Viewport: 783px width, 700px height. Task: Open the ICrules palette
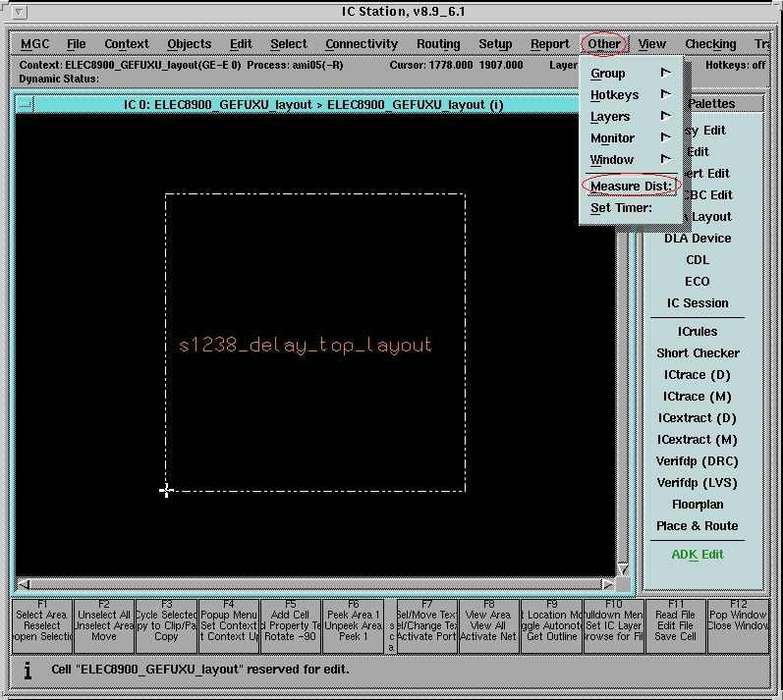tap(698, 332)
